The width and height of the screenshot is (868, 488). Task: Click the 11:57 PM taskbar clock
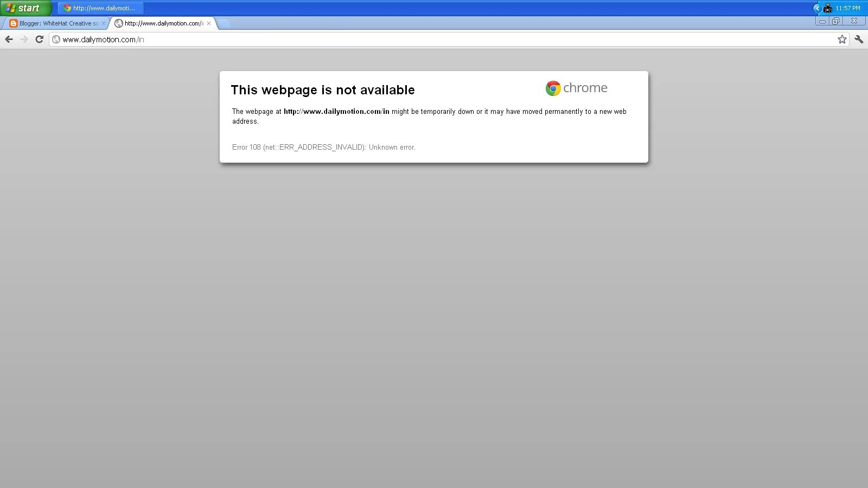(848, 8)
